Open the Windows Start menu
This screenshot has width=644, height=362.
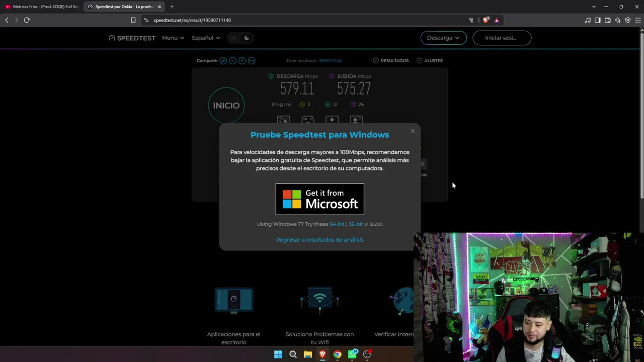pos(278,354)
